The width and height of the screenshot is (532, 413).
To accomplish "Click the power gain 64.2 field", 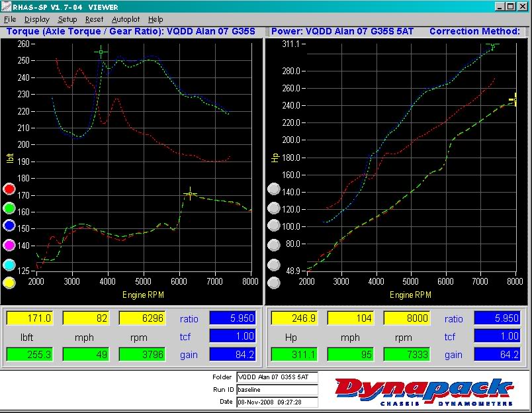I will coord(497,354).
